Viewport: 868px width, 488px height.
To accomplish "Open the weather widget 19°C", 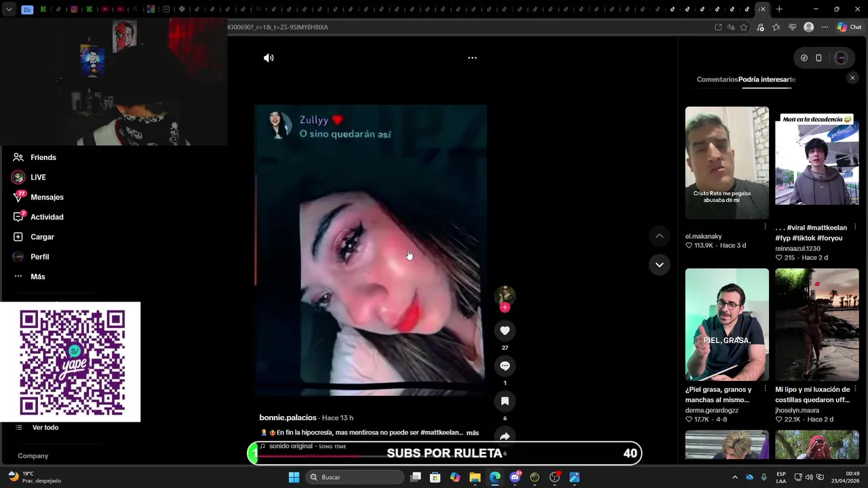I will pos(34,477).
